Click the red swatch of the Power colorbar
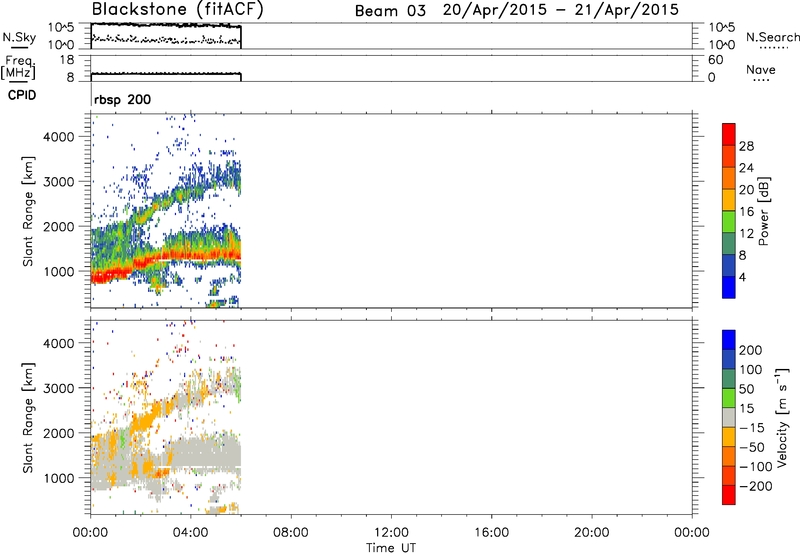Screen dimensions: 800x554 tap(729, 134)
